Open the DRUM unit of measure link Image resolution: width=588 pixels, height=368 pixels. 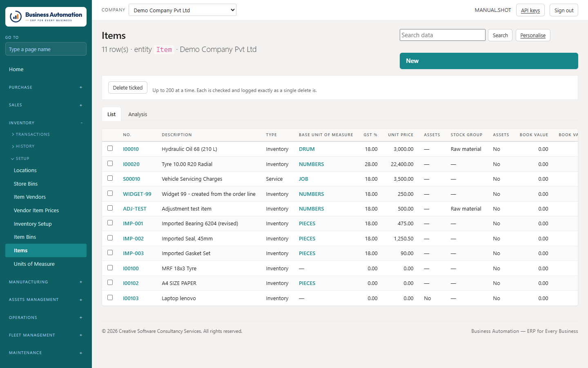click(x=307, y=149)
